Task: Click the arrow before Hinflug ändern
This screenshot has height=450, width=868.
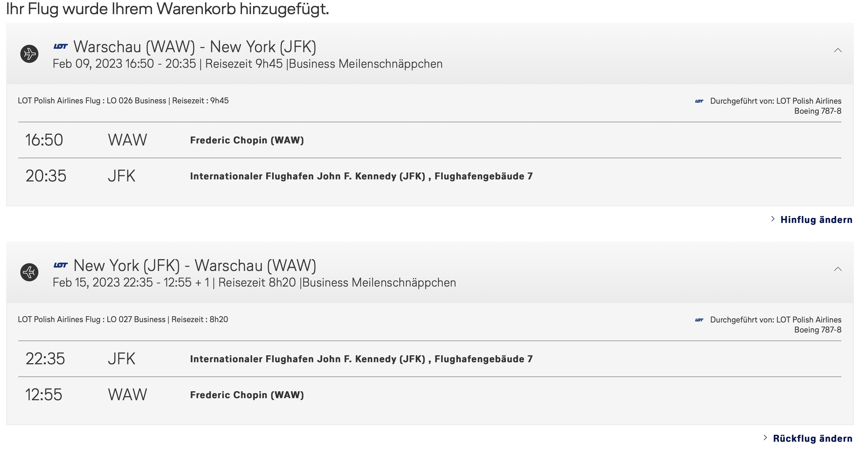Action: pos(773,219)
